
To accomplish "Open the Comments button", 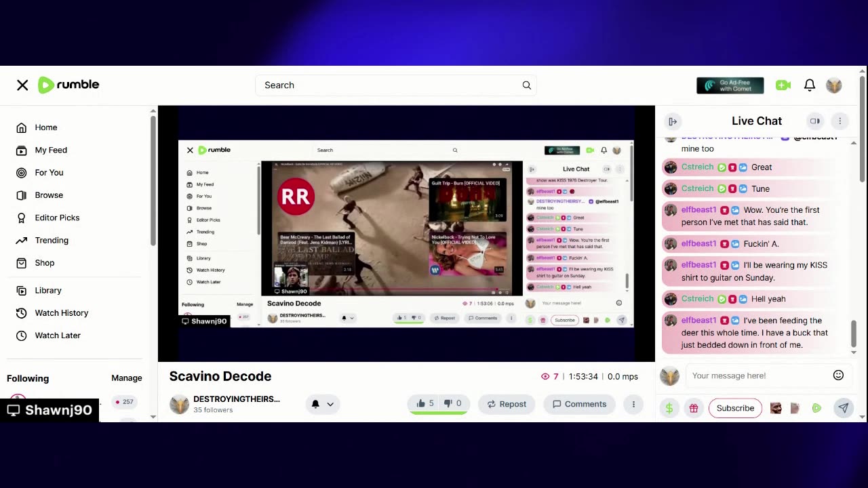I will tap(580, 404).
